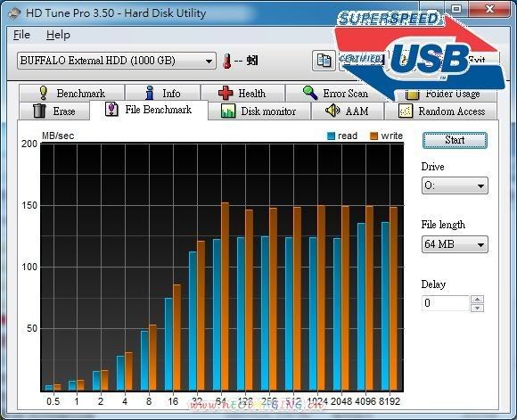Expand the Drive O: dropdown
The image size is (517, 420).
455,185
